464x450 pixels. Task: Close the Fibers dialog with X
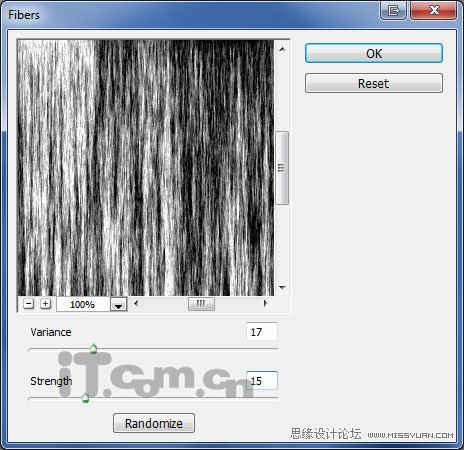coord(434,10)
